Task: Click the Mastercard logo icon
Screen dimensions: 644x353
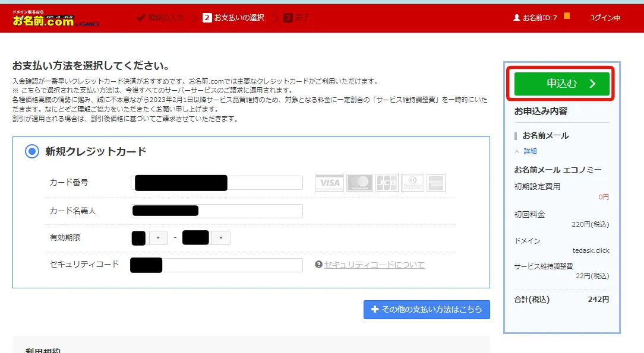Action: 359,183
